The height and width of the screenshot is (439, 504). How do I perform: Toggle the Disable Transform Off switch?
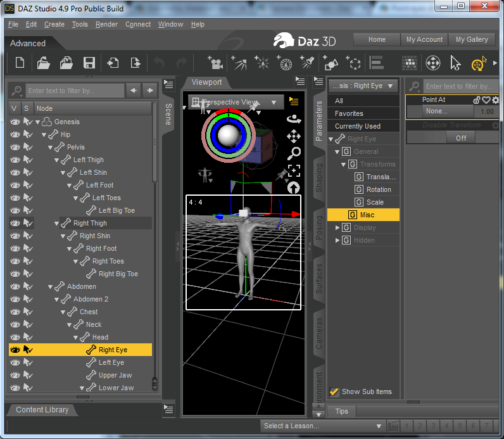460,138
